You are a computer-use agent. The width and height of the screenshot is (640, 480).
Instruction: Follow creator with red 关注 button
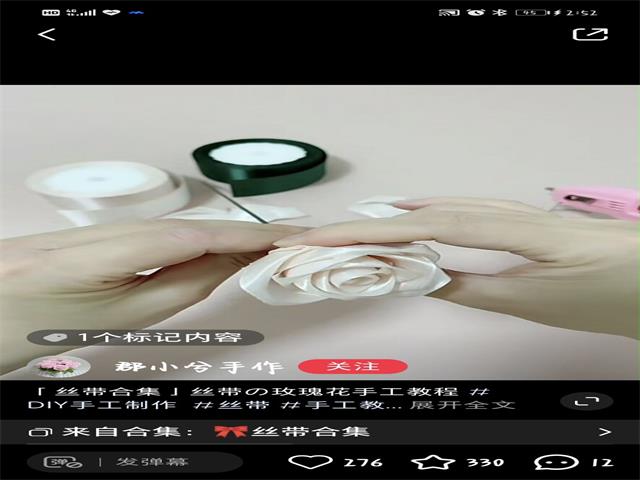click(353, 367)
